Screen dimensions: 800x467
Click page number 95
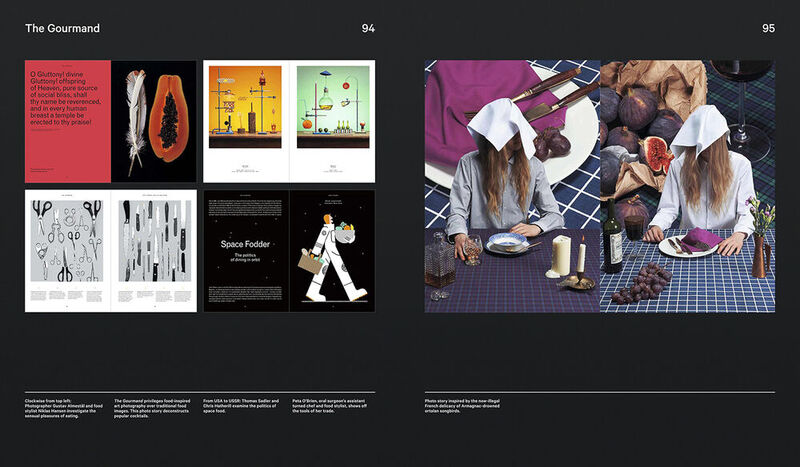(768, 29)
